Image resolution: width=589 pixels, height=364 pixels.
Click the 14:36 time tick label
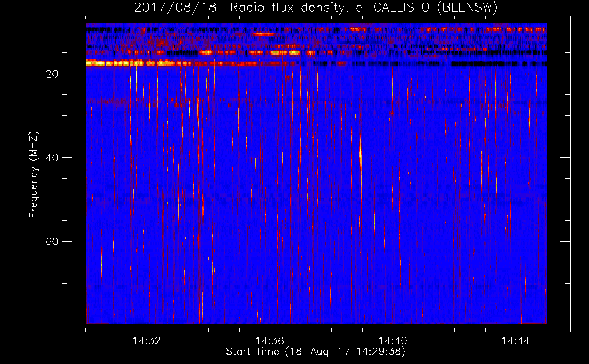click(270, 341)
